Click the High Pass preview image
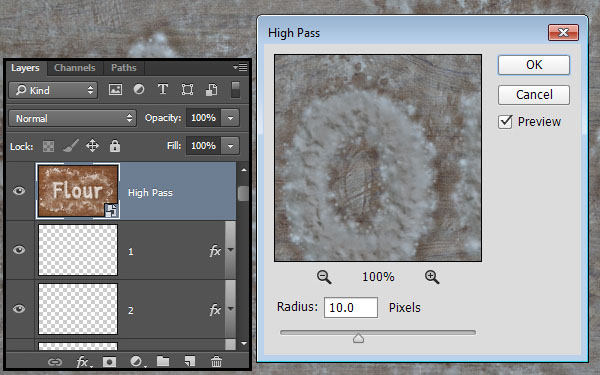This screenshot has height=375, width=600. 378,158
